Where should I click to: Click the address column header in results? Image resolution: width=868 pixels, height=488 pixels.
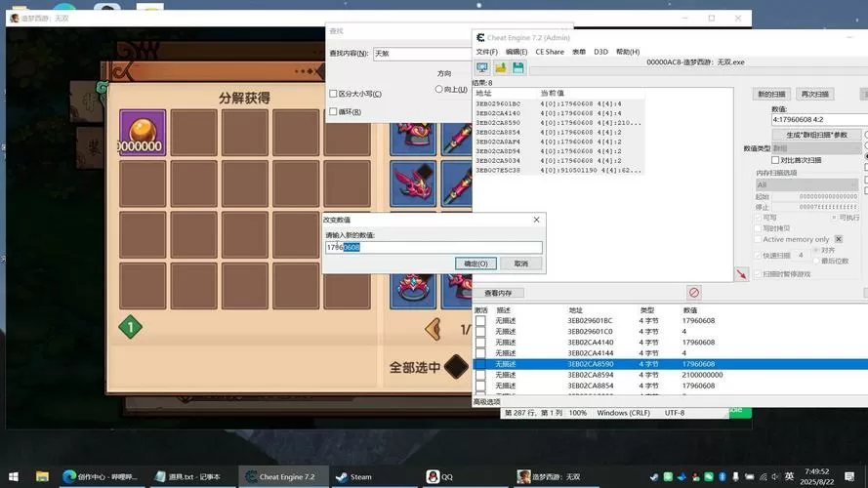483,93
